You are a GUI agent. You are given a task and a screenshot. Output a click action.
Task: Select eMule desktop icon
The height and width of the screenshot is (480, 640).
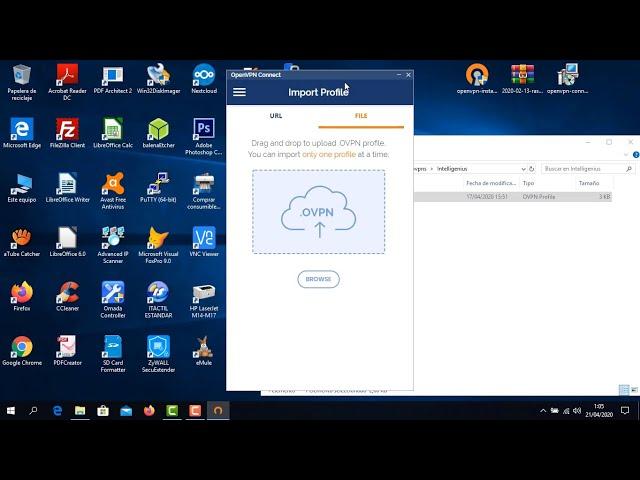point(204,351)
